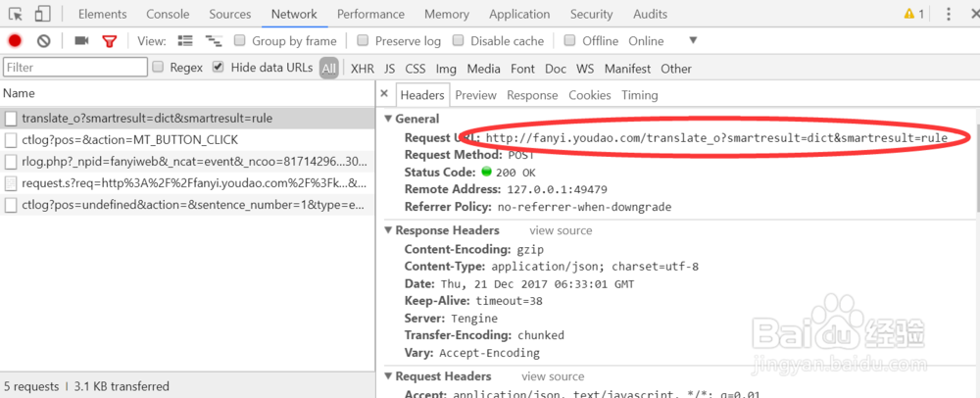Filter requests by Doc
Screen dimensions: 980x398
click(556, 68)
